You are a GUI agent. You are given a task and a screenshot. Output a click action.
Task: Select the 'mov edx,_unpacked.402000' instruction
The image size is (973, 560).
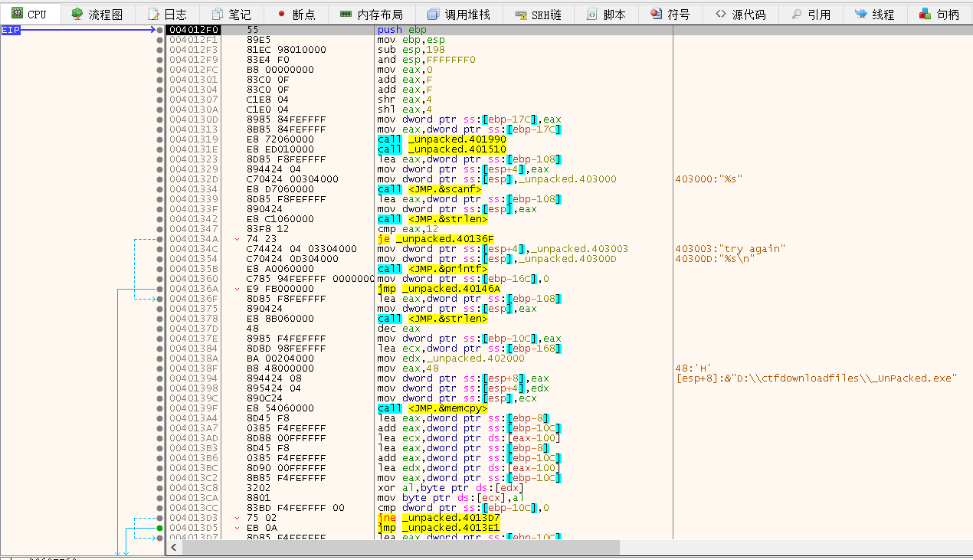(x=451, y=359)
